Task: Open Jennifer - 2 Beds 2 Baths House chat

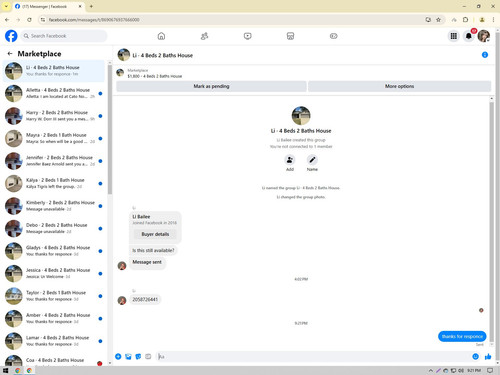Action: (x=54, y=161)
